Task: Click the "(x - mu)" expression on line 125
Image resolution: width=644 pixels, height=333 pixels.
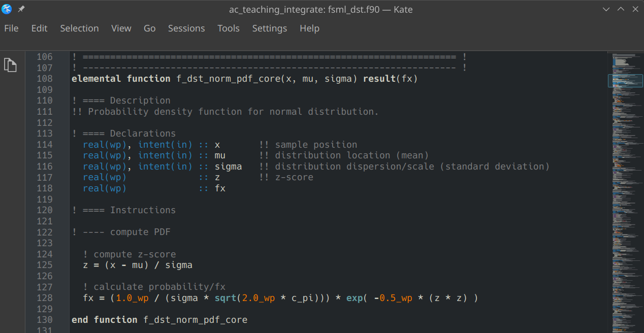Action: [127, 265]
